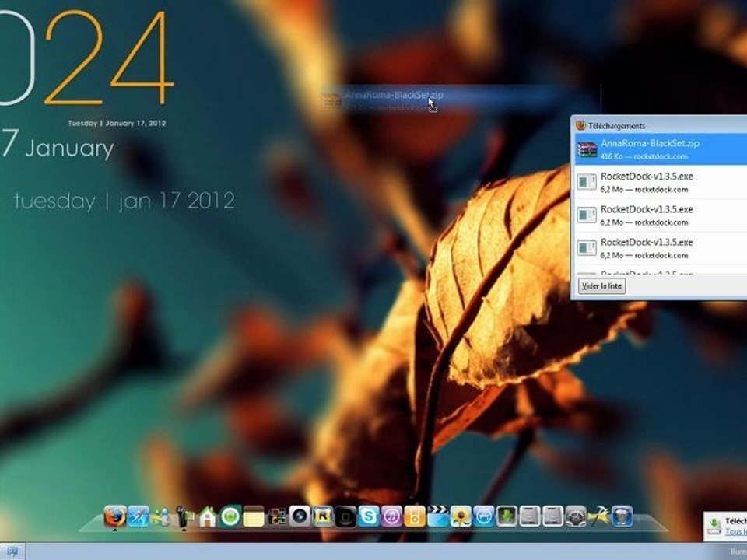Open the sunflower photo dock icon

(461, 517)
